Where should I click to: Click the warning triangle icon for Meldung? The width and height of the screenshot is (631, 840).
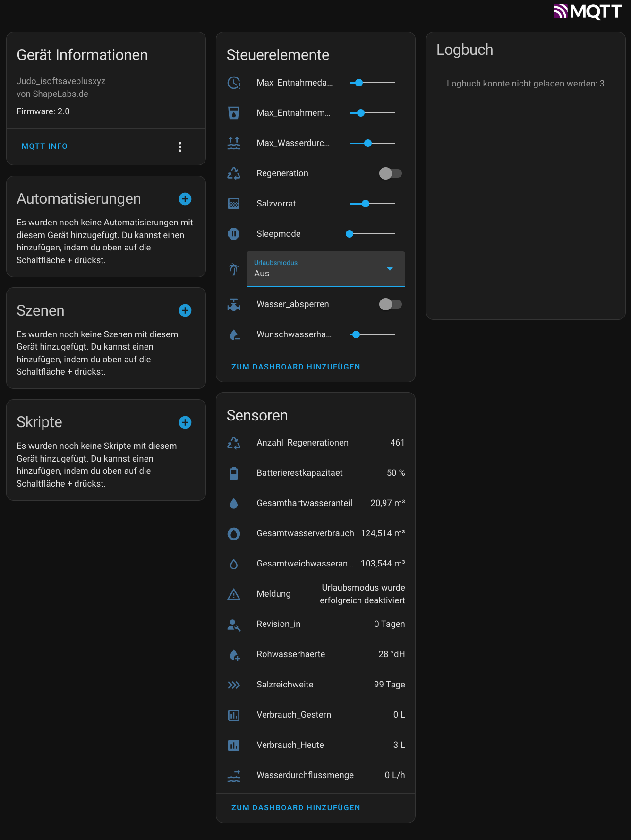[x=234, y=594]
